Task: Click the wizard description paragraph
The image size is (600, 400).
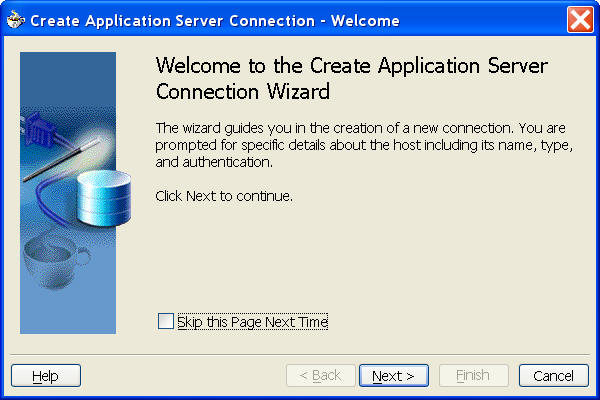Action: [364, 145]
